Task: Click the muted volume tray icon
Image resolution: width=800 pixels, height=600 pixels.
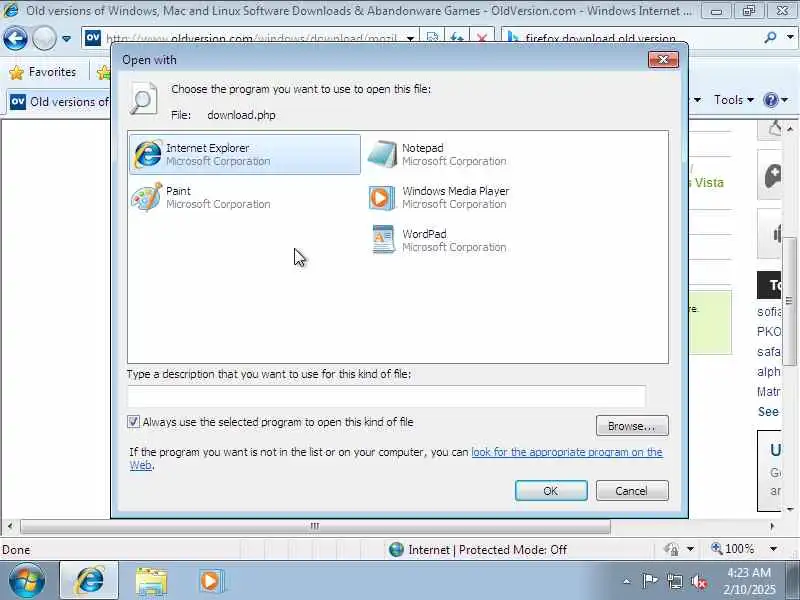Action: pos(698,581)
